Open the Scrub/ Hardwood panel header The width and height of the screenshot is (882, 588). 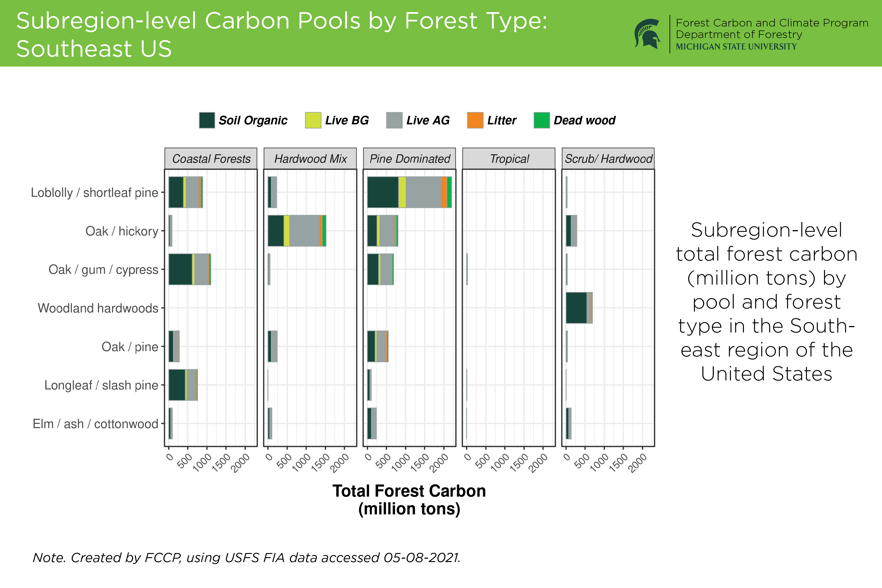click(x=608, y=158)
